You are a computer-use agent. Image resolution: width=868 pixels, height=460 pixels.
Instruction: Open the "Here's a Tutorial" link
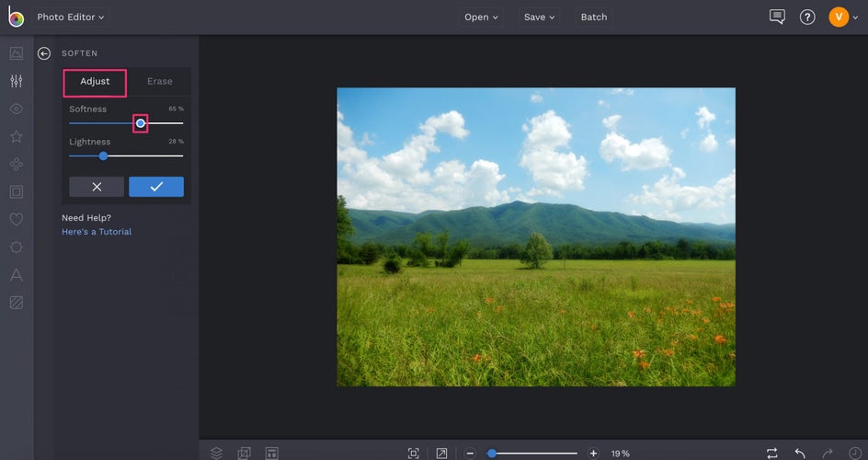pyautogui.click(x=97, y=232)
